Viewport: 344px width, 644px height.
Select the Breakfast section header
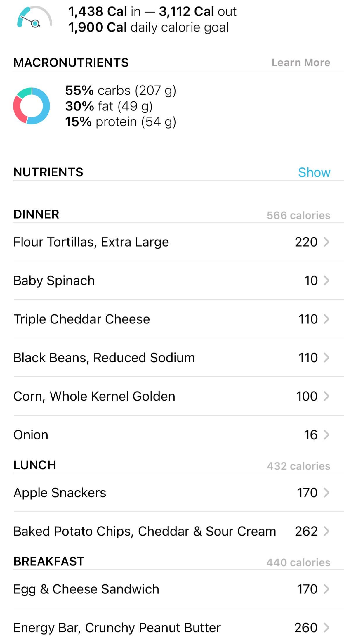[x=49, y=561]
